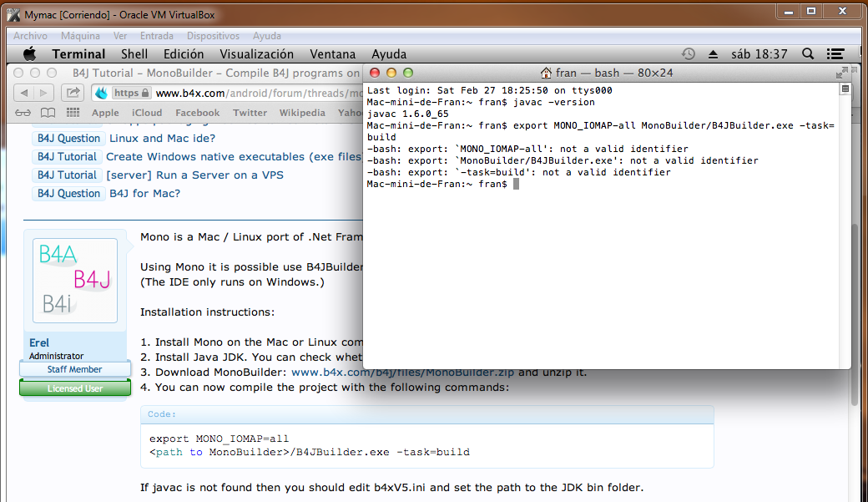Screen dimensions: 868x502
Task: Open VirtualBox Archivo menu
Action: pos(30,35)
